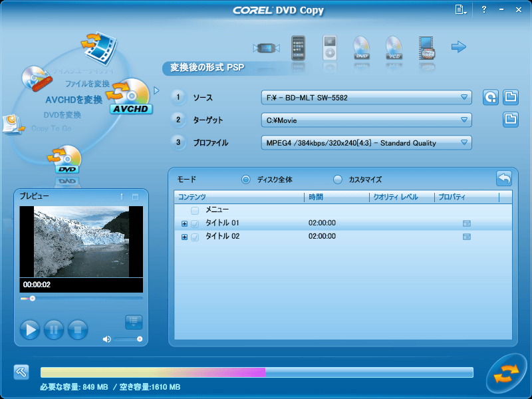Screen dimensions: 532x399
Task: Click the プロパティ column header
Action: (x=467, y=197)
